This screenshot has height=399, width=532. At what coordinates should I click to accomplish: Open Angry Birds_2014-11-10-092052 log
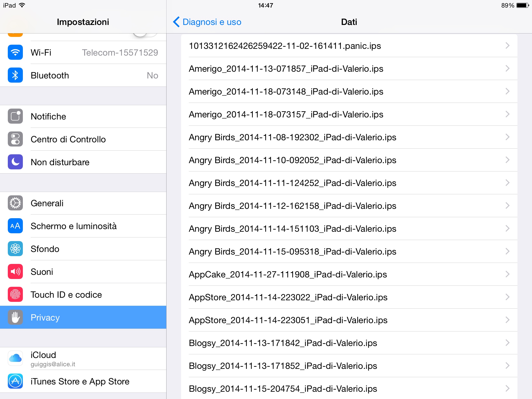pyautogui.click(x=349, y=160)
